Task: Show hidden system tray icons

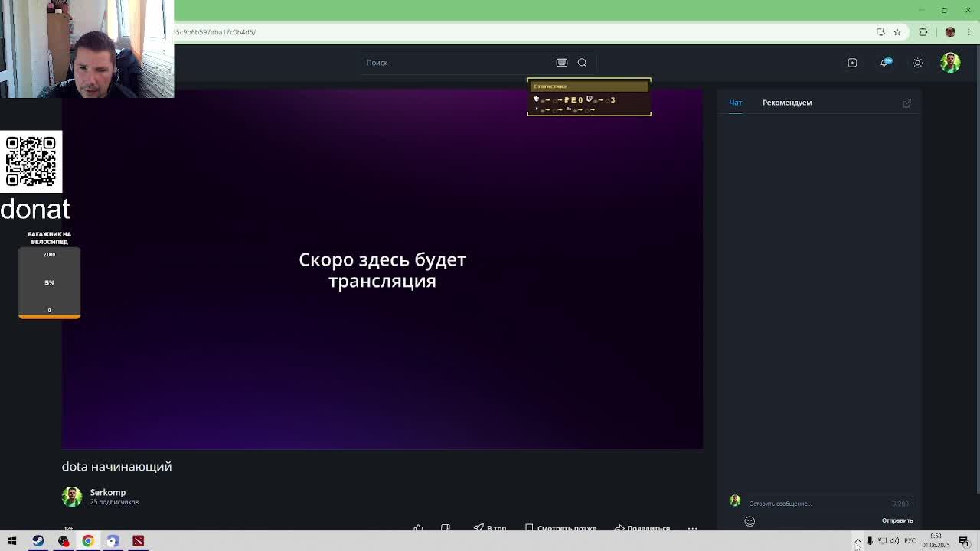Action: tap(857, 541)
